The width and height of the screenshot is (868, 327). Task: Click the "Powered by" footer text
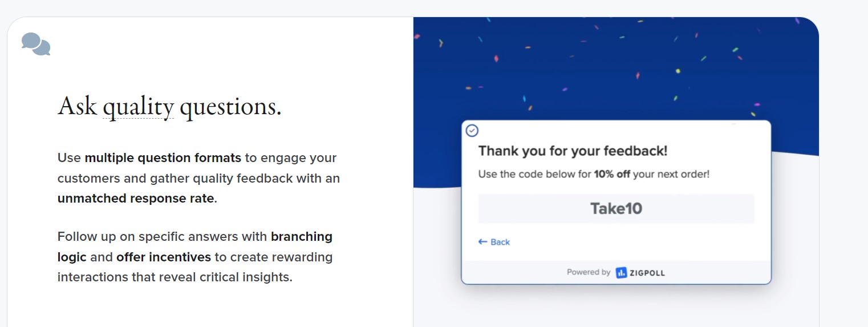[x=588, y=272]
